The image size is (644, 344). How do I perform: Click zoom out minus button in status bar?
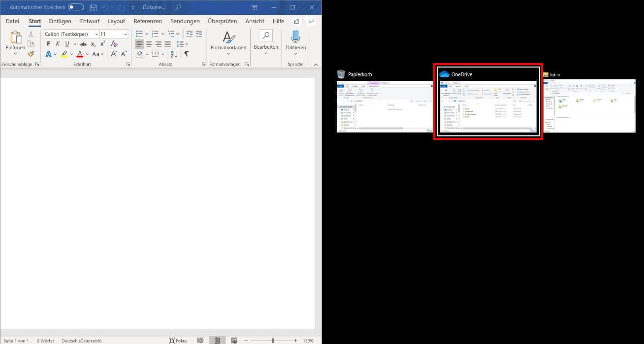pos(246,341)
